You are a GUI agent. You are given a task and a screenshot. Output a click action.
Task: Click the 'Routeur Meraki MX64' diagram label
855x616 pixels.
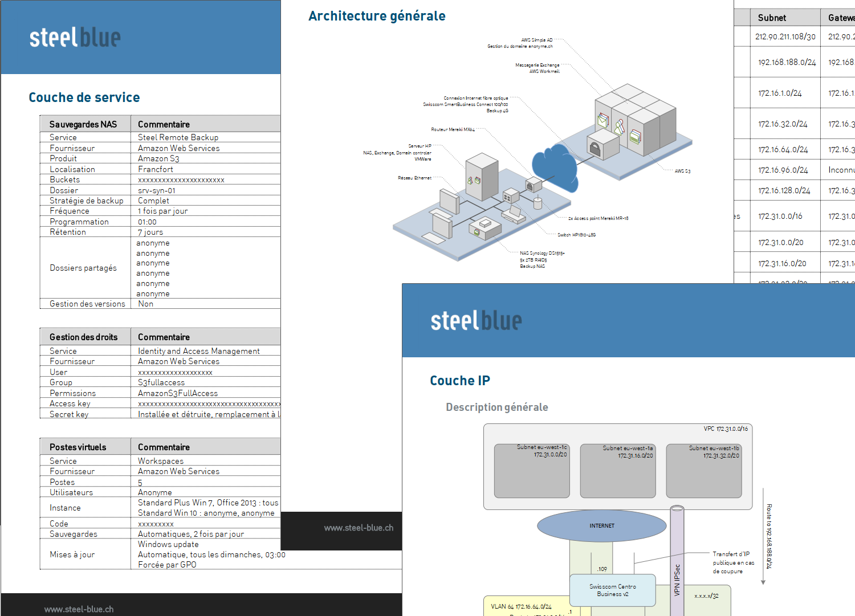click(x=453, y=129)
